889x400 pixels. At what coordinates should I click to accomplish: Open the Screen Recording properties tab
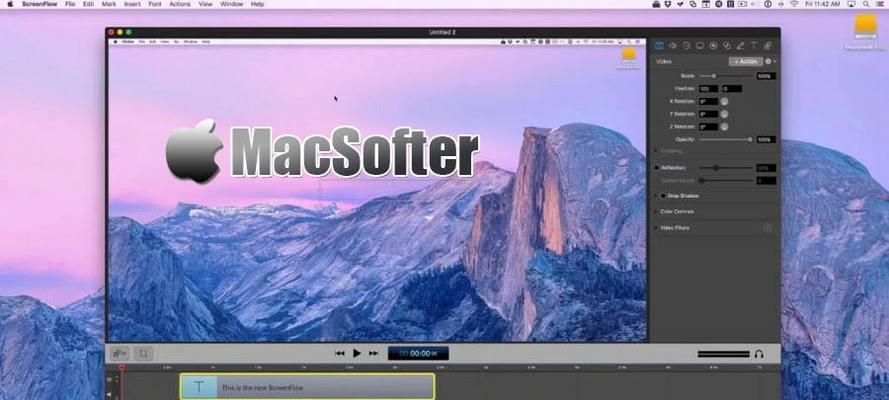pyautogui.click(x=700, y=46)
